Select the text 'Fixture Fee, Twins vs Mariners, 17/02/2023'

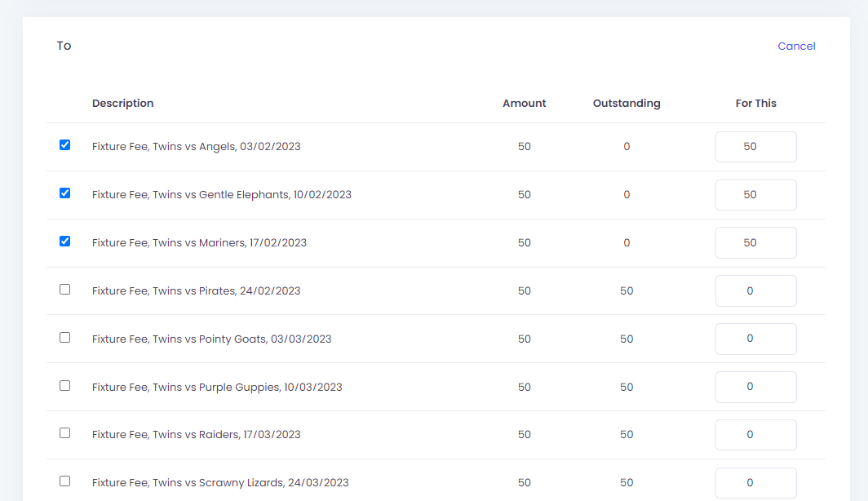click(x=199, y=242)
